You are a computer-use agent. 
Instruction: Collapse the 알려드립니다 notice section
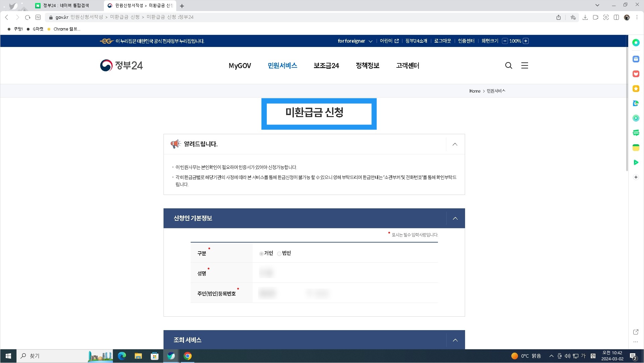tap(455, 144)
